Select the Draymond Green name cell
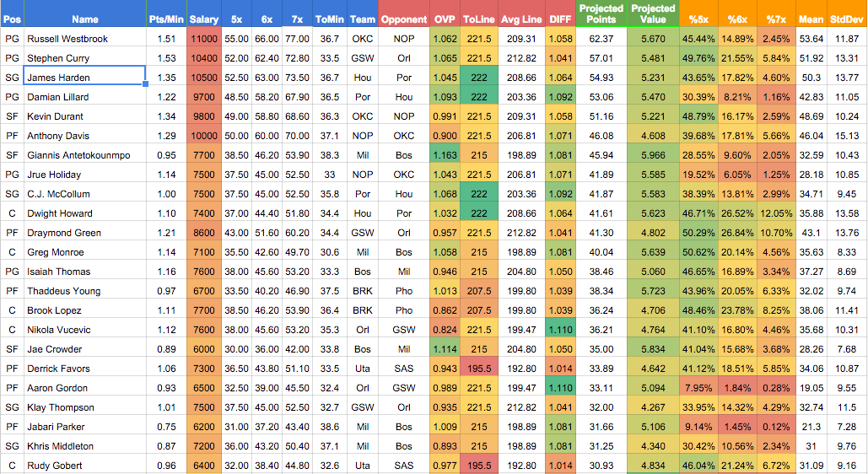Screen dimensions: 868x474 click(x=84, y=233)
